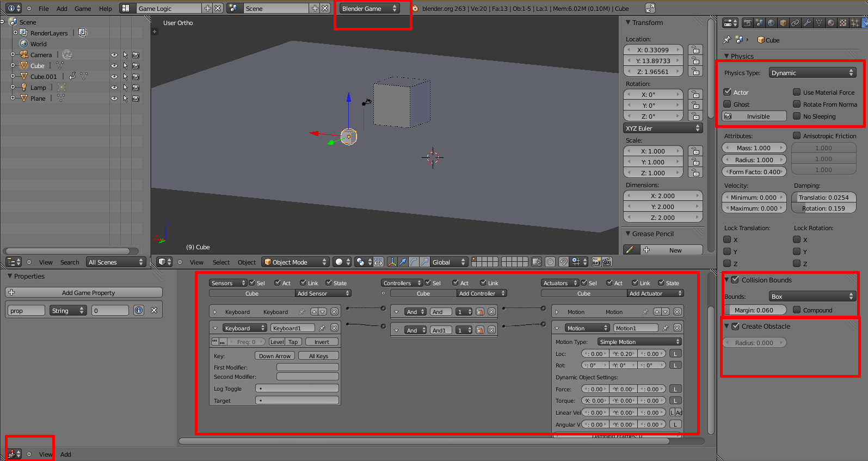This screenshot has width=868, height=461.
Task: Open the Particles properties tab (sparkles icon)
Action: (x=855, y=23)
